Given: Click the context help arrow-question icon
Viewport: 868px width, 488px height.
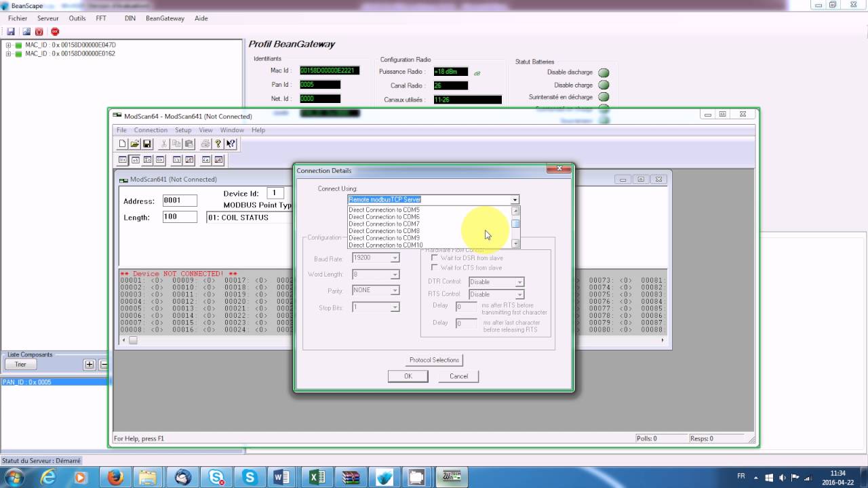Looking at the screenshot, I should pyautogui.click(x=231, y=144).
